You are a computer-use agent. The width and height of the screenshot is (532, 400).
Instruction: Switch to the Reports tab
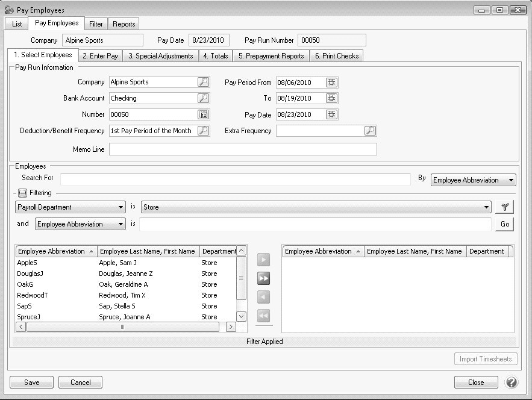pos(124,24)
